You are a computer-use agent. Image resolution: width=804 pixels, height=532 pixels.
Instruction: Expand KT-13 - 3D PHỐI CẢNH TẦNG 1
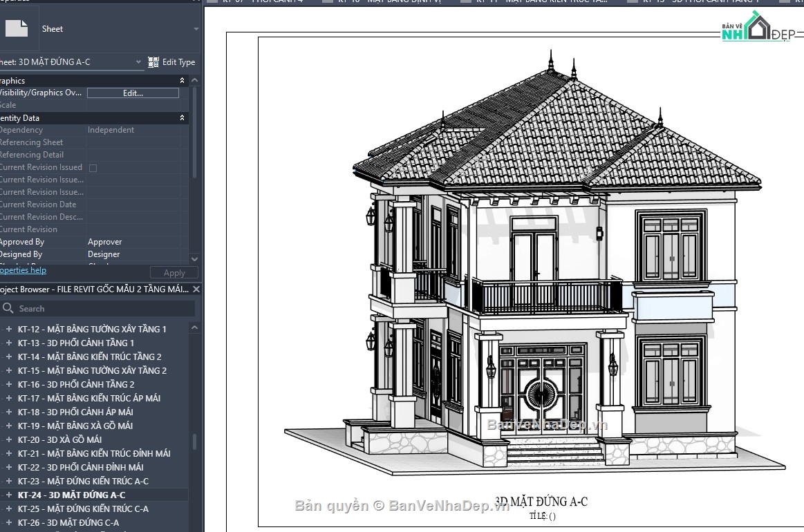click(x=9, y=343)
